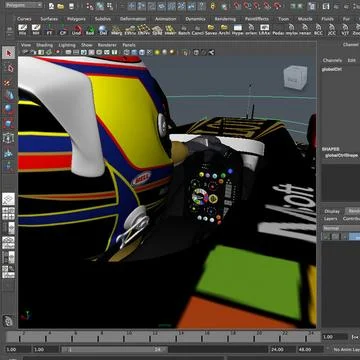Viewport: 360px width, 360px height.
Task: Click the LRAs shelf icon
Action: pos(265,29)
